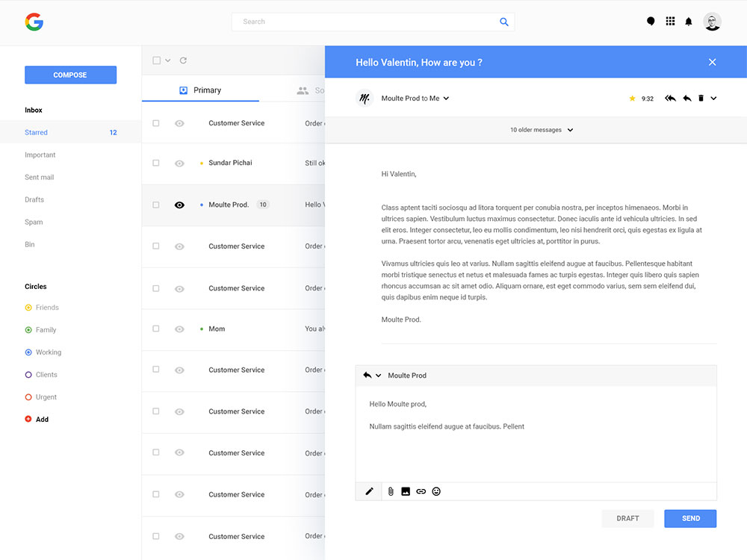Switch to the Primary tab
This screenshot has height=560, width=747.
pos(200,90)
